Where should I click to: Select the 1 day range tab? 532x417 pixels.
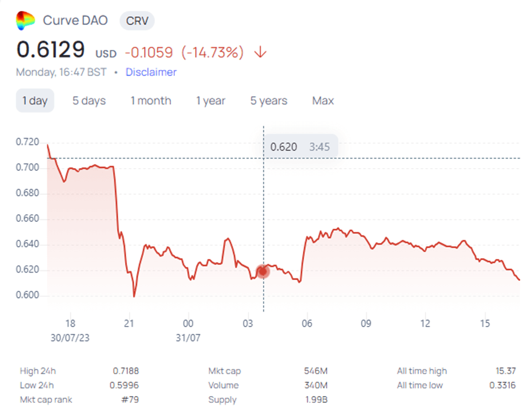click(x=35, y=101)
